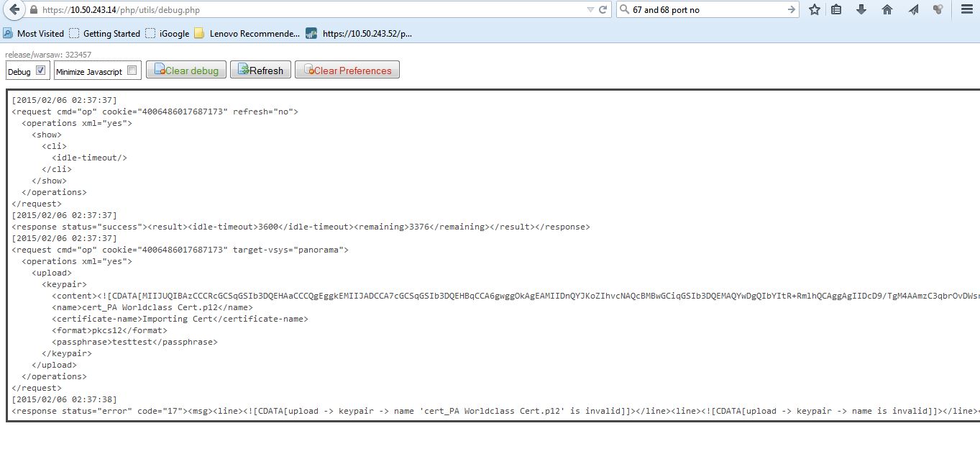Toggle the Minimize Javascript checkbox
Viewport: 980px width, 449px height.
(132, 71)
